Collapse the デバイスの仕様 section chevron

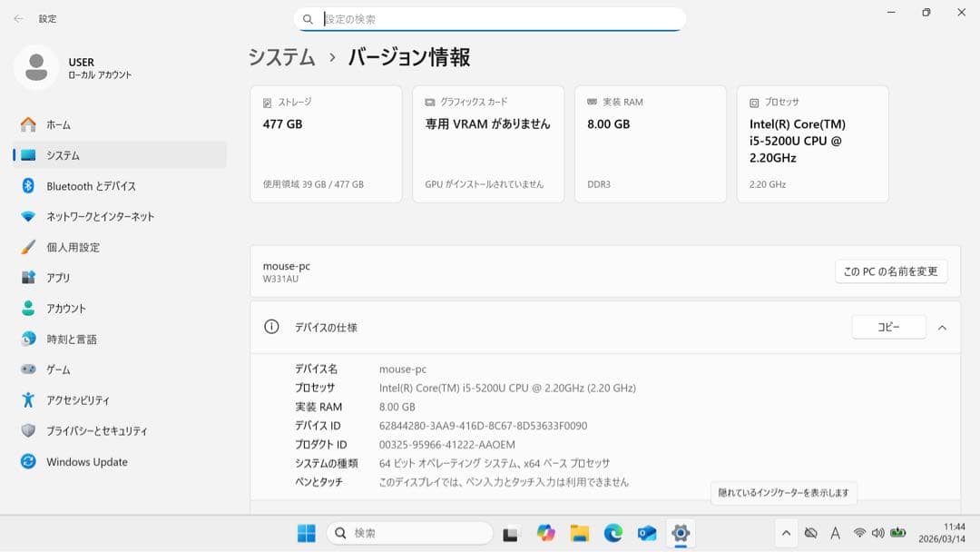[x=942, y=328]
